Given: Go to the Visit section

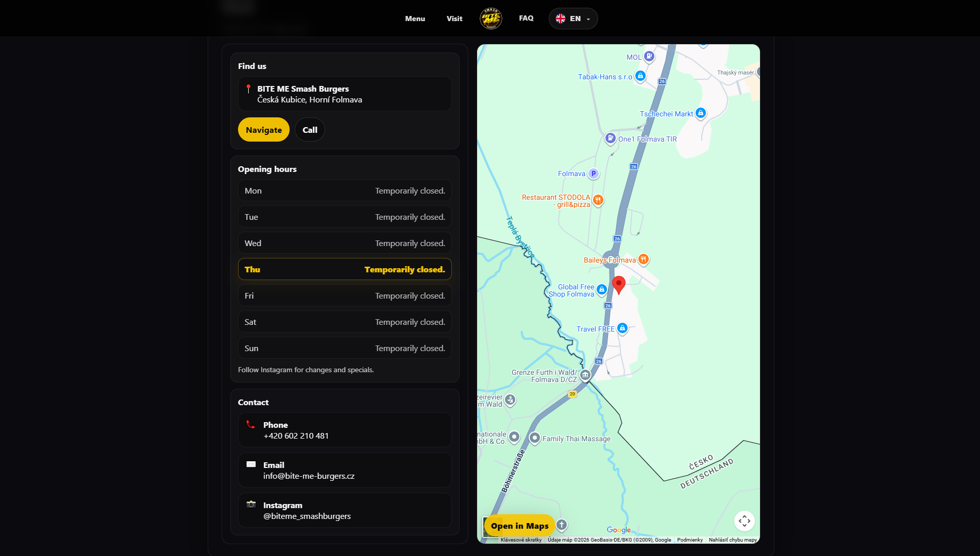Looking at the screenshot, I should pyautogui.click(x=454, y=19).
